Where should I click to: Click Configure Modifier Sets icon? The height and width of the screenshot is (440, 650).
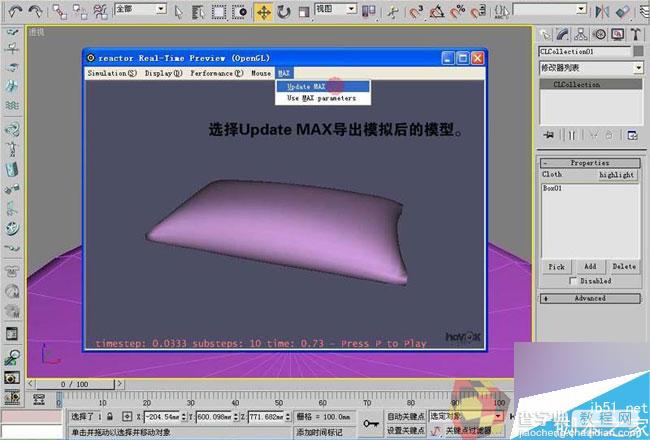(632, 135)
